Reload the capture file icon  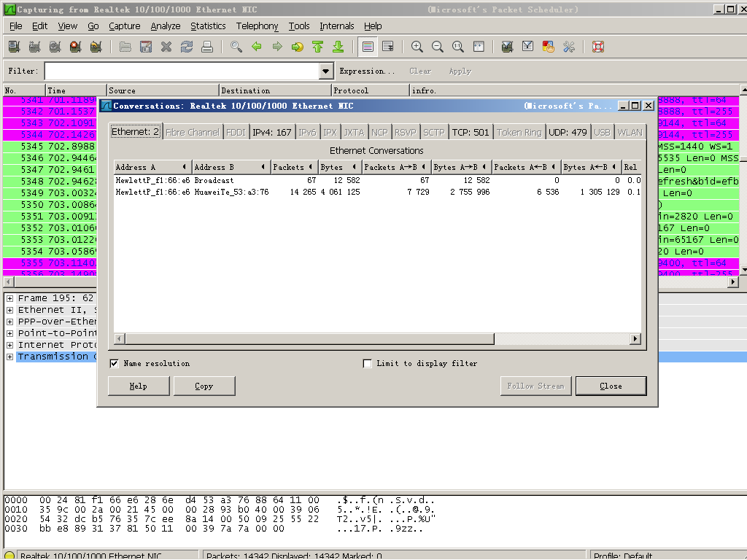pos(187,47)
